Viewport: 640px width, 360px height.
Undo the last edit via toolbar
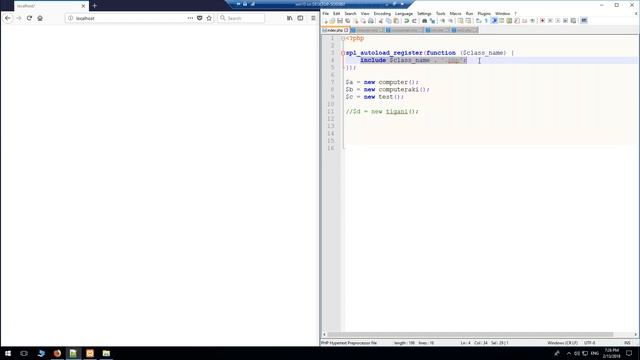407,20
